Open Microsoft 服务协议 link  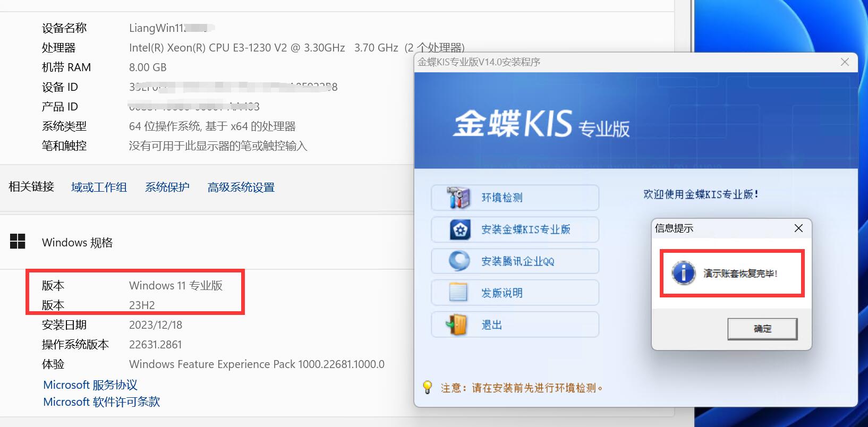coord(90,385)
